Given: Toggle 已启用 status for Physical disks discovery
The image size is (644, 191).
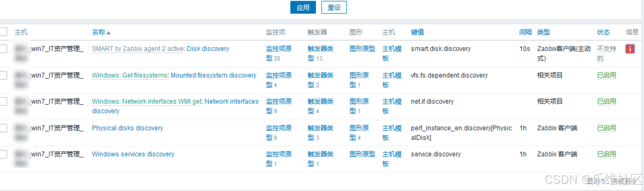Looking at the screenshot, I should (x=606, y=128).
